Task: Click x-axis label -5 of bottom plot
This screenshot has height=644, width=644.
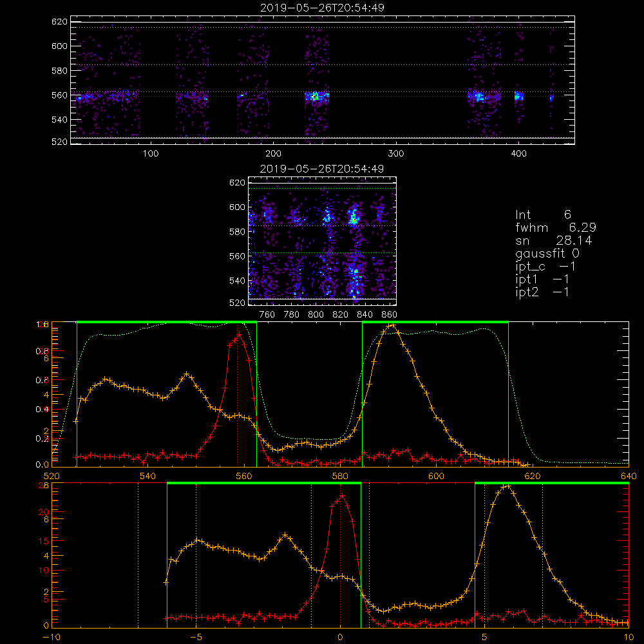Action: [x=196, y=637]
